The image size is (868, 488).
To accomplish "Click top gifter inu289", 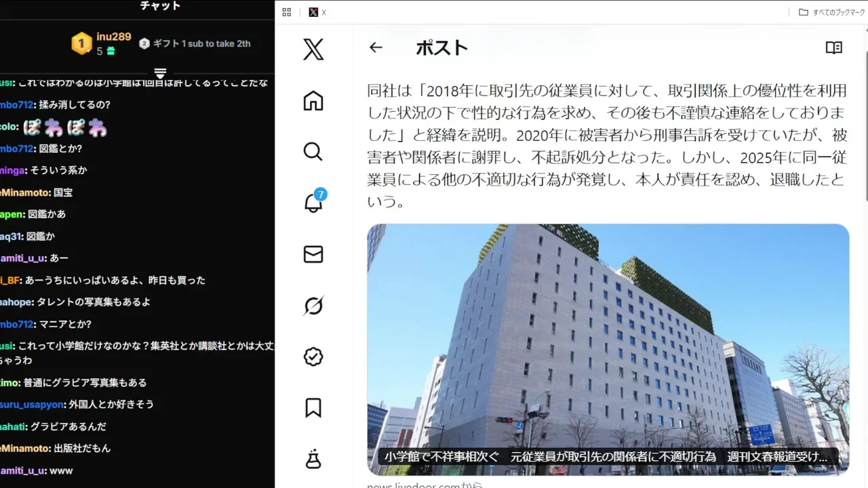I will click(x=113, y=37).
